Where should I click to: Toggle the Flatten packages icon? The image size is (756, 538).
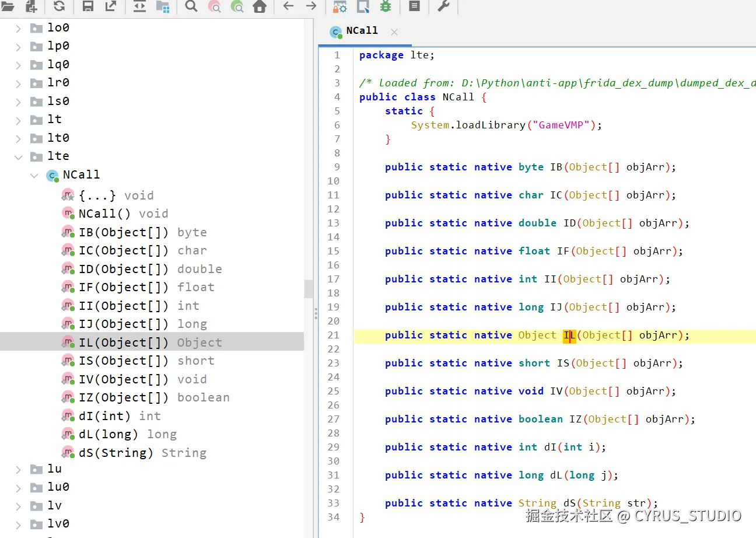163,6
